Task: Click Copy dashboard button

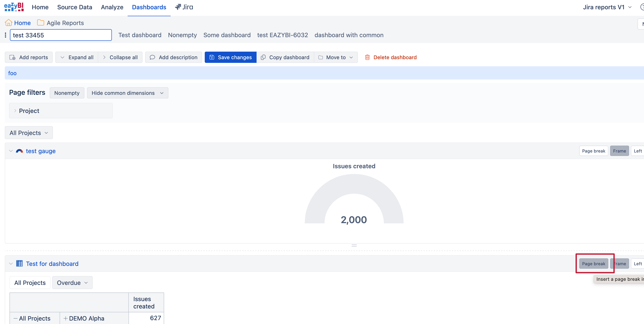Action: click(285, 57)
